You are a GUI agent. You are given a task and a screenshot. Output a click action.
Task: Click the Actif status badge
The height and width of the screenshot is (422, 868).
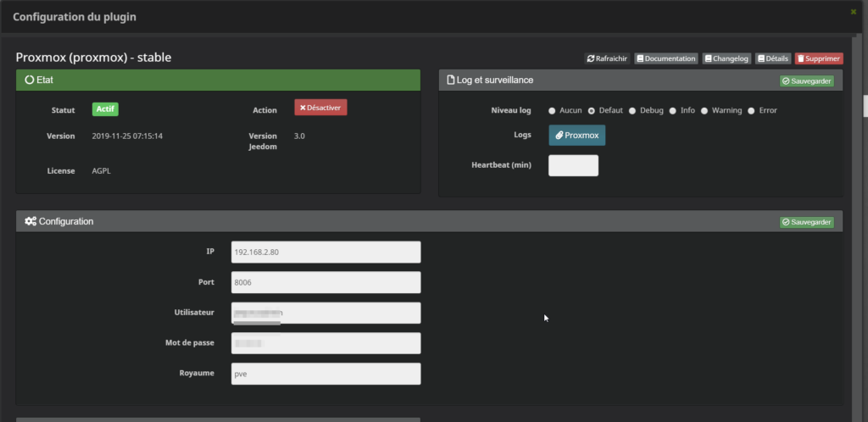pos(105,109)
